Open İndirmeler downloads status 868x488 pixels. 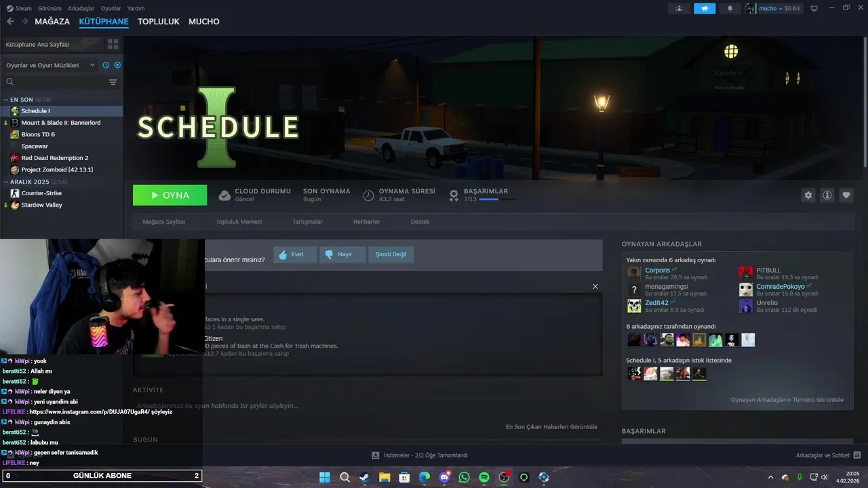pos(420,455)
